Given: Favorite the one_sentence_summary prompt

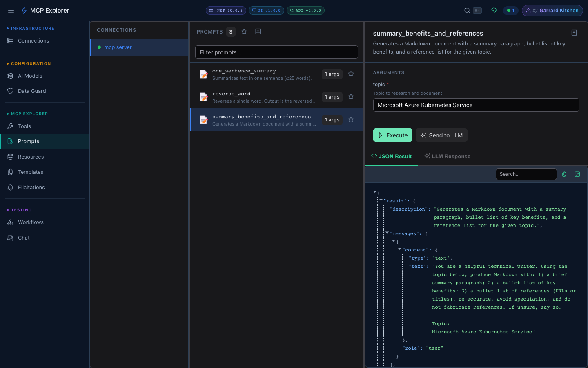Looking at the screenshot, I should coord(351,74).
